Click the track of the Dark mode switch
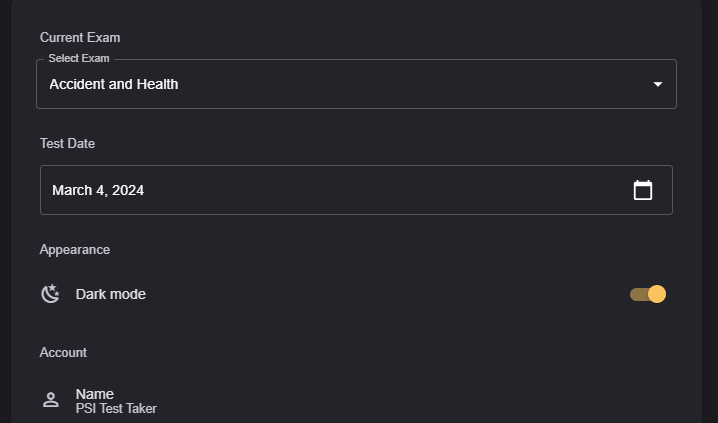This screenshot has height=423, width=718. (x=637, y=294)
